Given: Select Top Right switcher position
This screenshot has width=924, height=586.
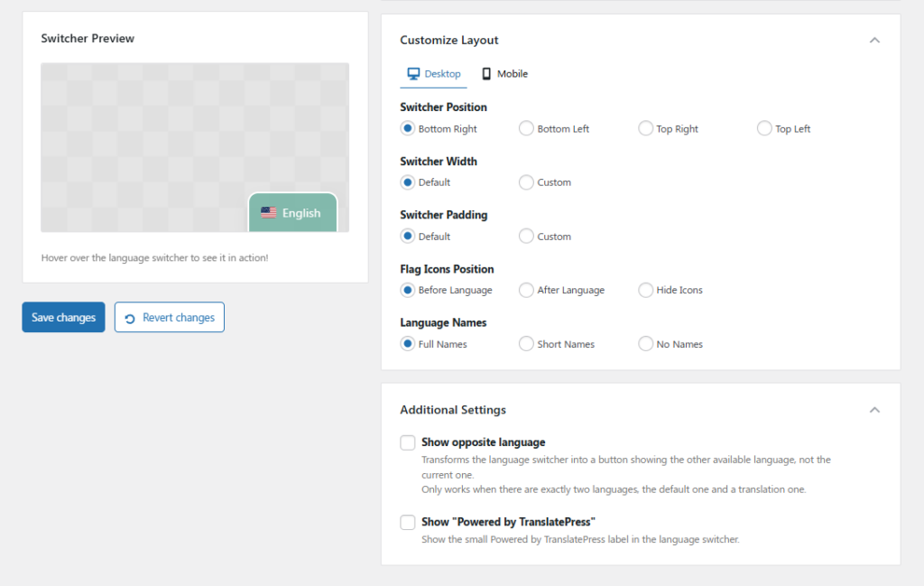Looking at the screenshot, I should [645, 129].
